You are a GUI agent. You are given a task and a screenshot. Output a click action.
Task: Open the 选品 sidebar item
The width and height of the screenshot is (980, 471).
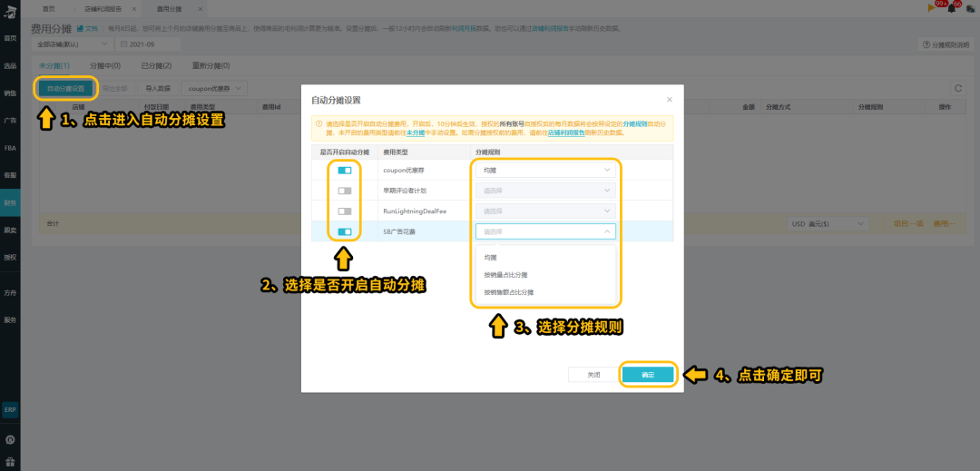10,65
